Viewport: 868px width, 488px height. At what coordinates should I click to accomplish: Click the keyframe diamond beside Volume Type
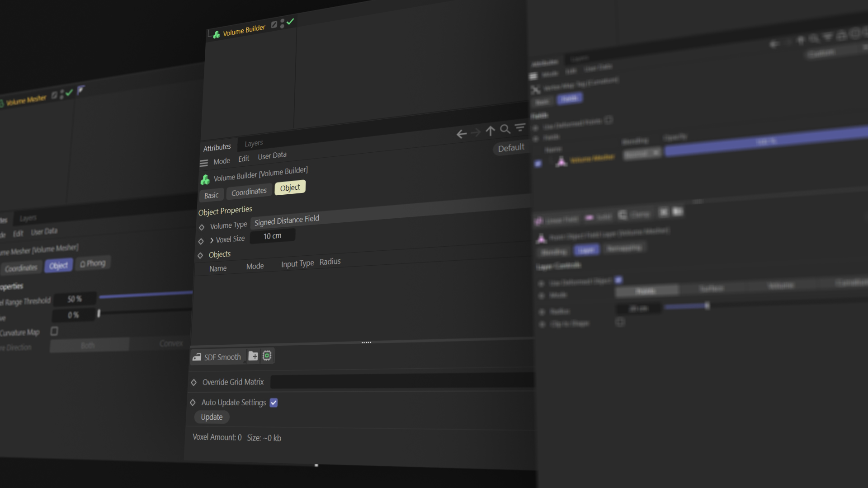point(202,227)
